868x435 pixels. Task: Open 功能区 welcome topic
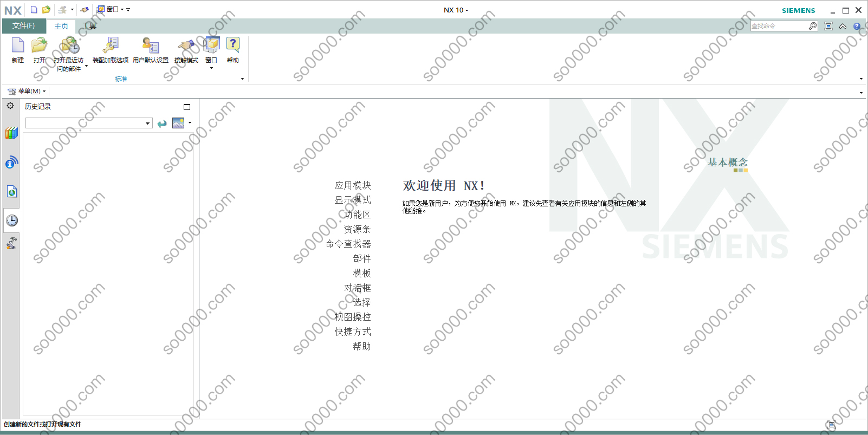[x=358, y=215]
